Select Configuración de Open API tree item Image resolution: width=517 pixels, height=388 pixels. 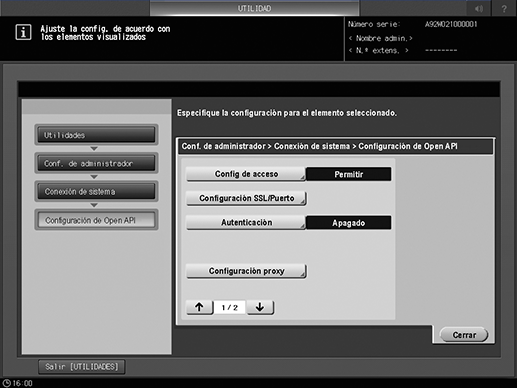[x=96, y=220]
